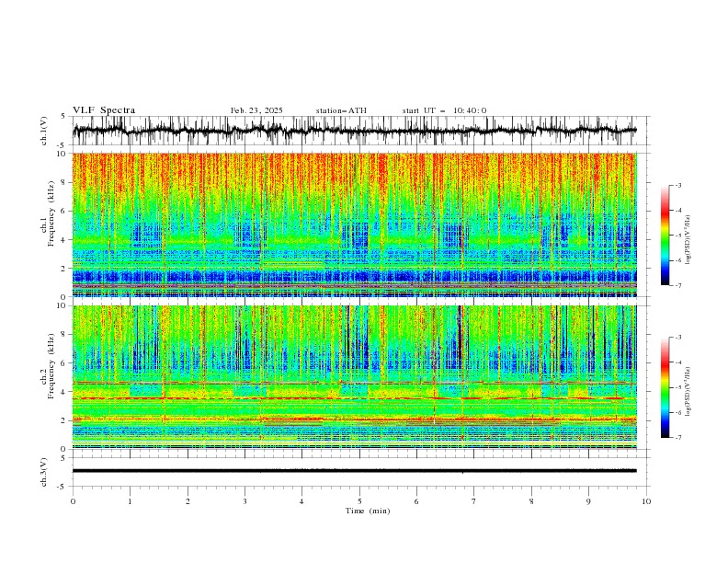This screenshot has height=563, width=728.
Task: Click the time axis tick label "7"
Action: pyautogui.click(x=474, y=501)
